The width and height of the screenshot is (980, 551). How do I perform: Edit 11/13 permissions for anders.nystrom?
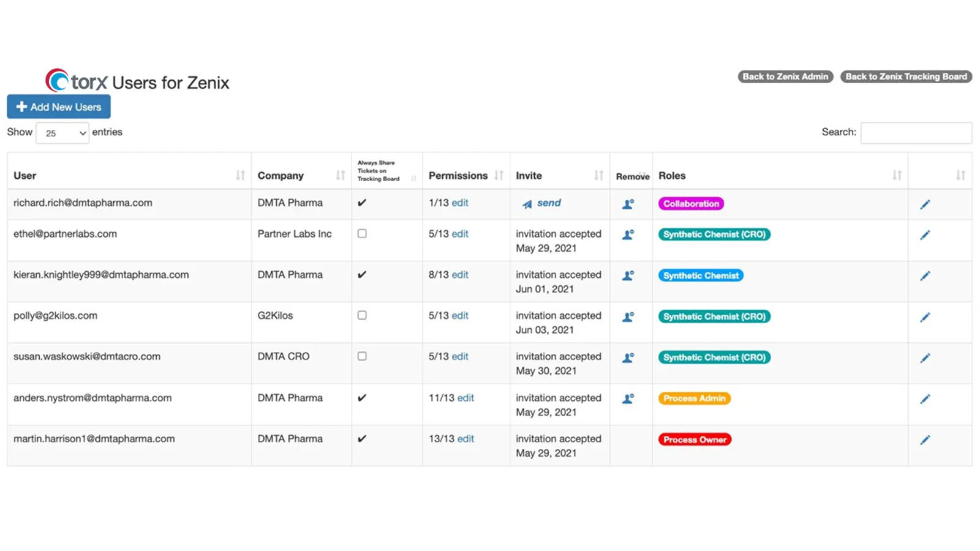point(466,398)
